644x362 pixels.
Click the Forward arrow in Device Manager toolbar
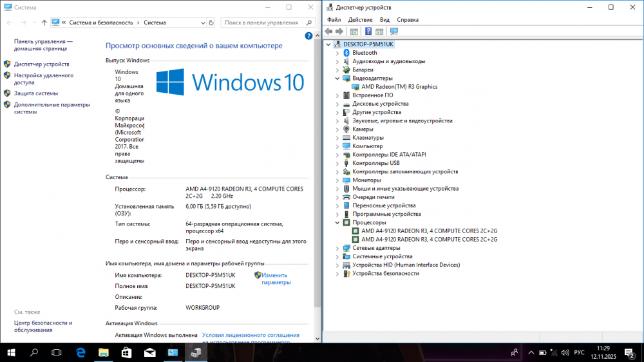click(x=339, y=31)
